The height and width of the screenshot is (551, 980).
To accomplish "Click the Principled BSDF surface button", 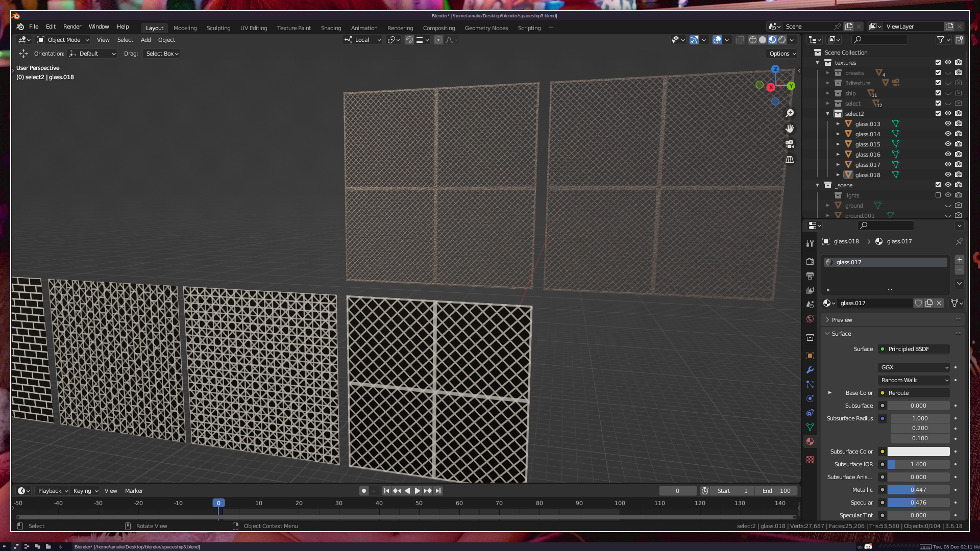I will (x=914, y=349).
